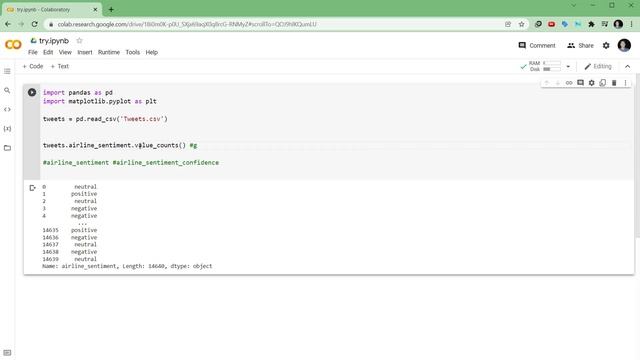Open the Files sidebar panel

point(7,148)
